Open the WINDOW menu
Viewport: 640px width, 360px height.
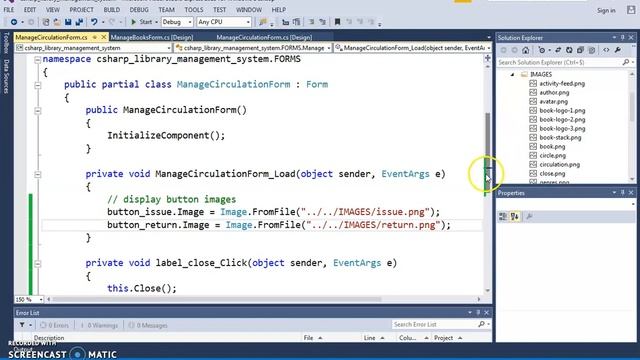point(249,9)
